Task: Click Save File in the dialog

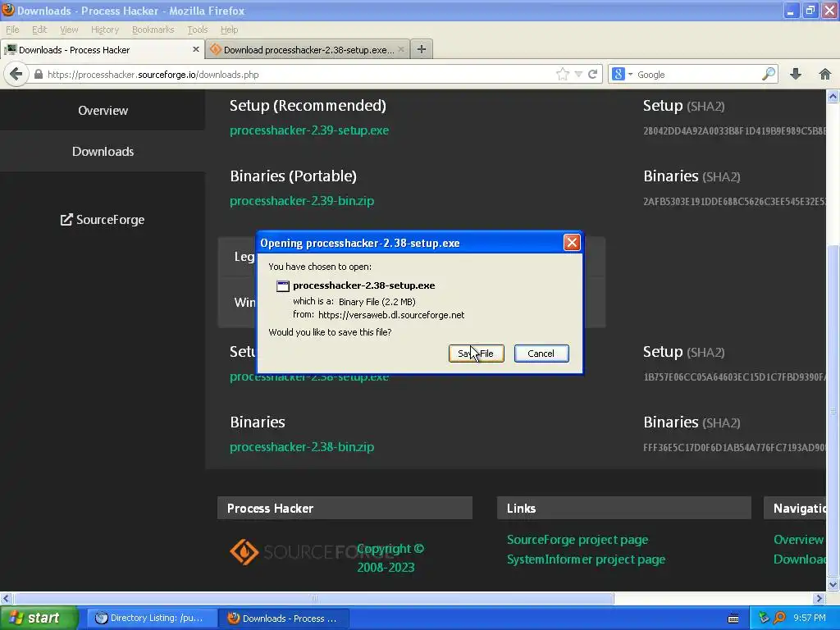Action: click(x=477, y=354)
